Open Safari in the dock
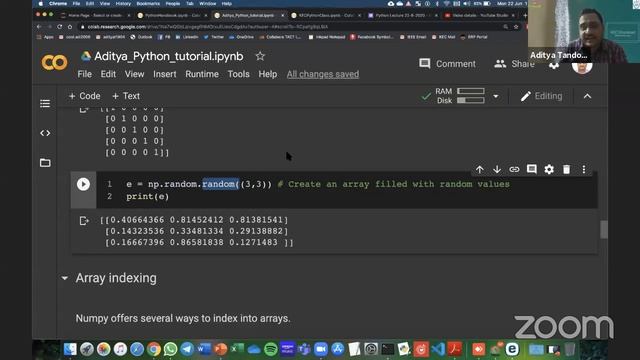This screenshot has height=360, width=640. point(137,349)
